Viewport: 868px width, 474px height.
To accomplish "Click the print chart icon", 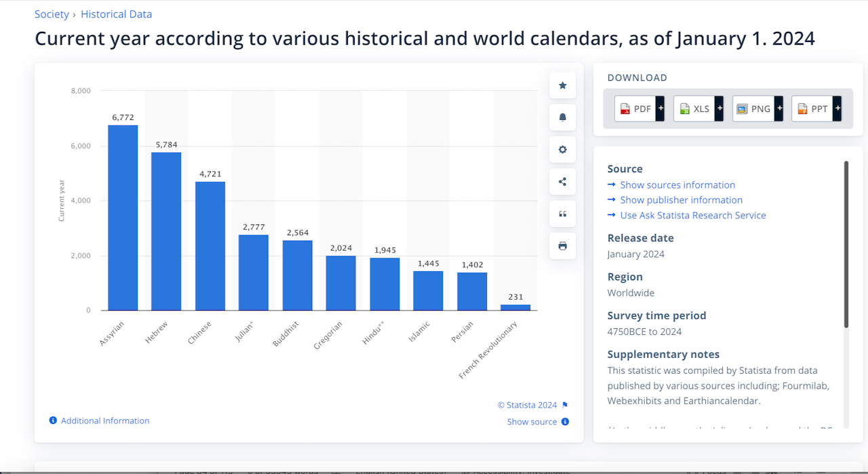I will tap(562, 246).
